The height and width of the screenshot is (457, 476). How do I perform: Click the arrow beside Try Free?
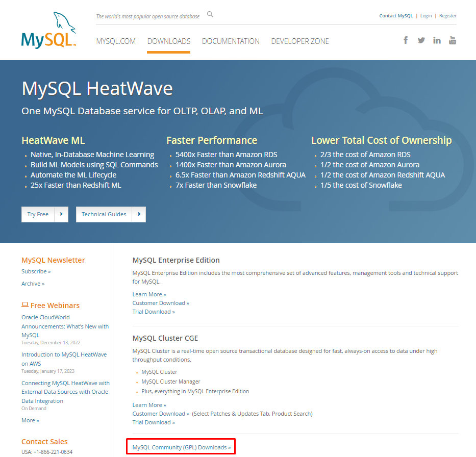(x=61, y=214)
